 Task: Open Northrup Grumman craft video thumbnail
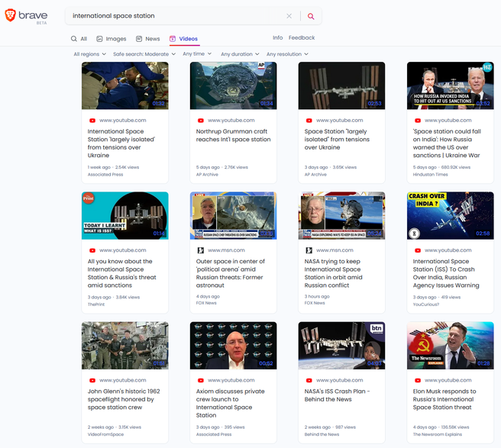coord(233,85)
